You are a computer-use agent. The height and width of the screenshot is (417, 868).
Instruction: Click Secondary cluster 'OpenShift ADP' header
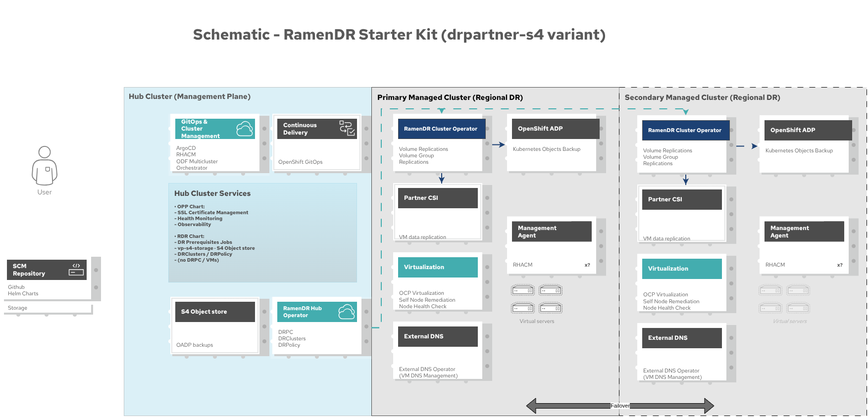click(808, 130)
